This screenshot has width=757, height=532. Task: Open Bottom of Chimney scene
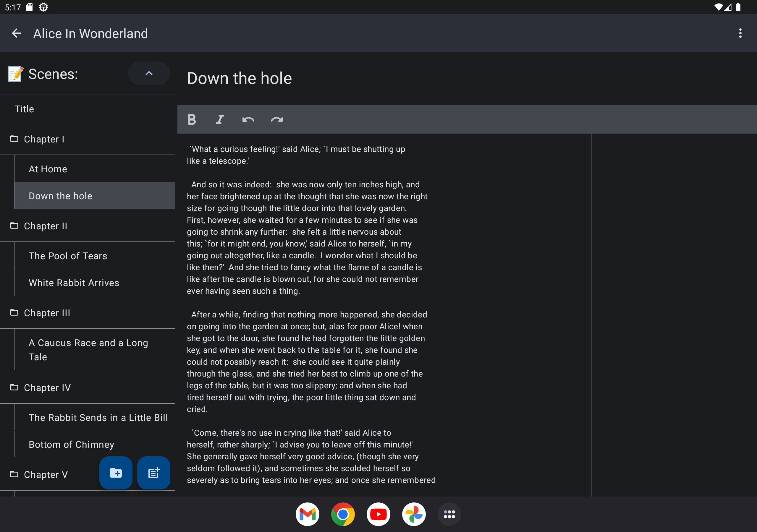[71, 444]
